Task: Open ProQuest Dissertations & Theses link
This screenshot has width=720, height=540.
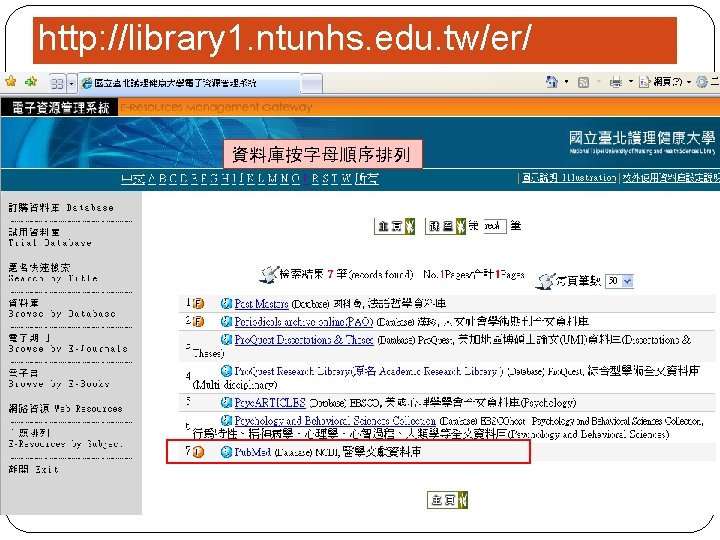Action: (x=304, y=340)
